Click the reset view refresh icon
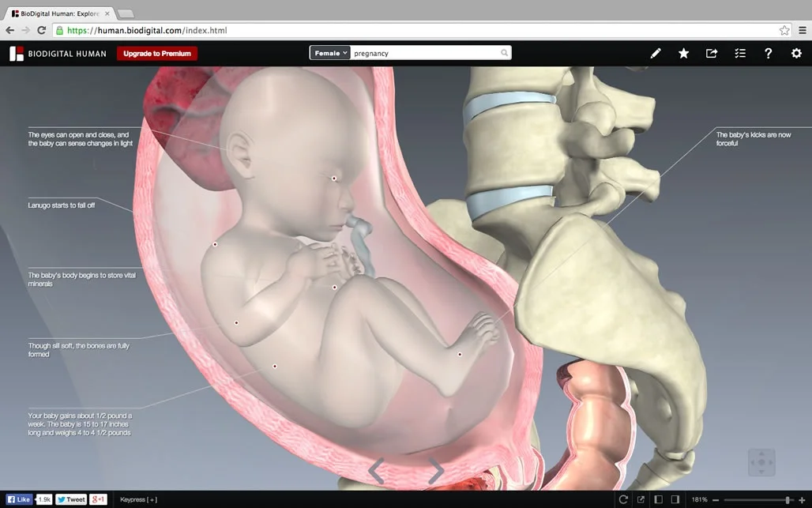The width and height of the screenshot is (812, 508). pos(623,499)
